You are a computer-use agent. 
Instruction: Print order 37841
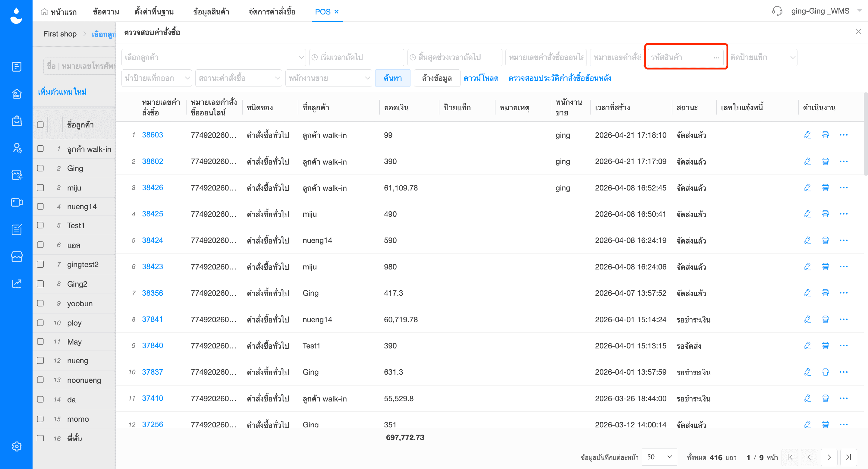(825, 319)
